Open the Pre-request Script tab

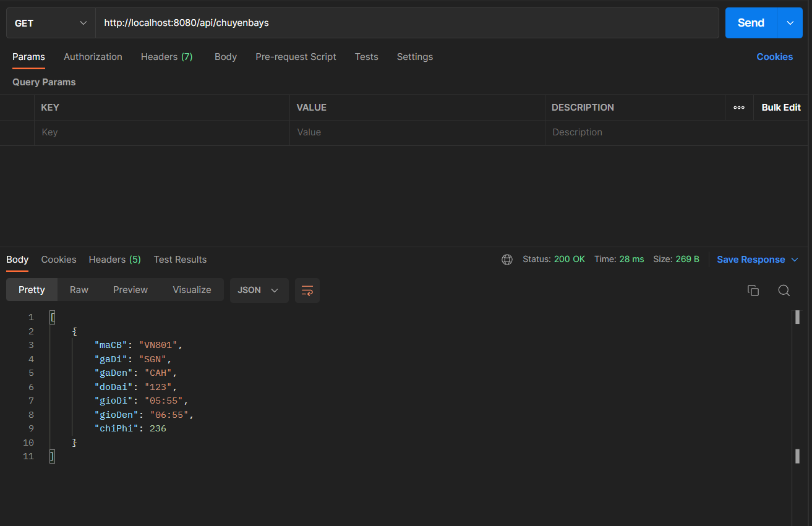coord(296,57)
